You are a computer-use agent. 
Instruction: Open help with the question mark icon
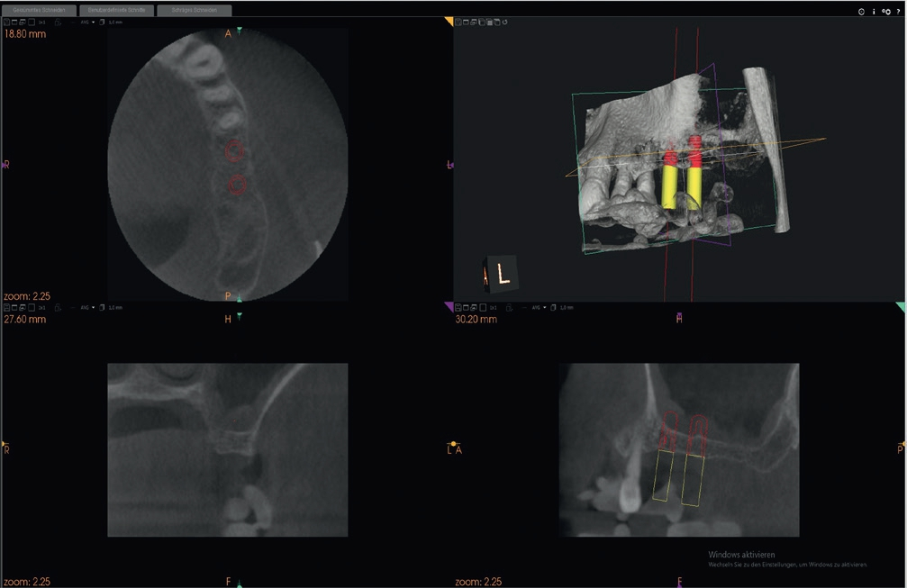pos(897,12)
